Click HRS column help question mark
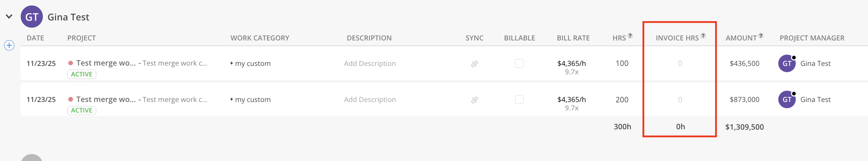This screenshot has height=161, width=868. click(630, 36)
